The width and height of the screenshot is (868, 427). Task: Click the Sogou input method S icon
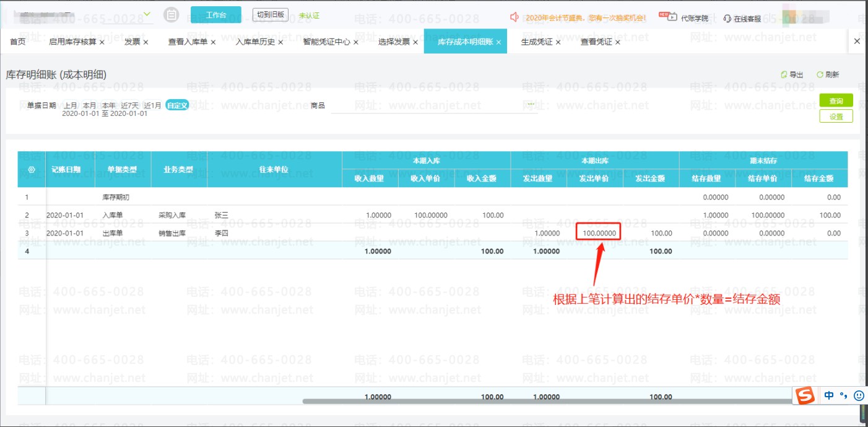805,396
